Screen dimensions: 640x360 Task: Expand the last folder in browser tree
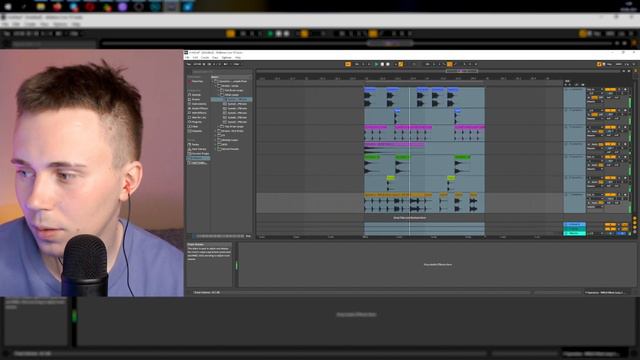tap(216, 149)
